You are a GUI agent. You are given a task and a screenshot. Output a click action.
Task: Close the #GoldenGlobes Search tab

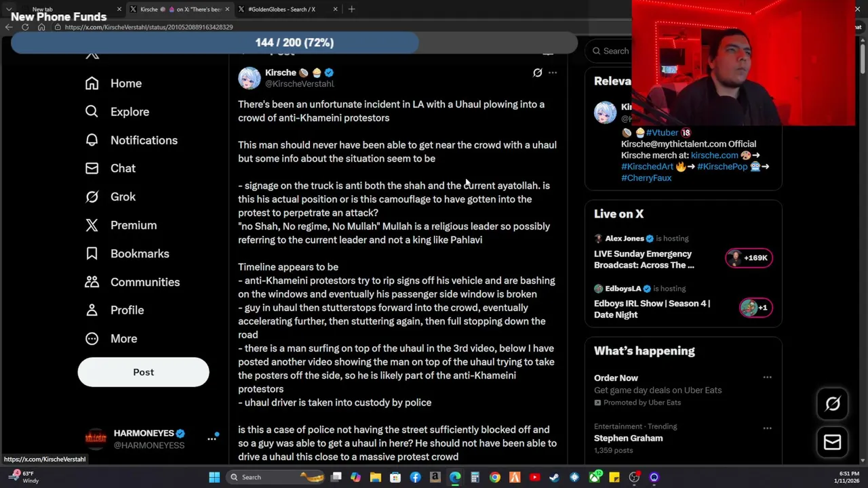[x=335, y=9]
